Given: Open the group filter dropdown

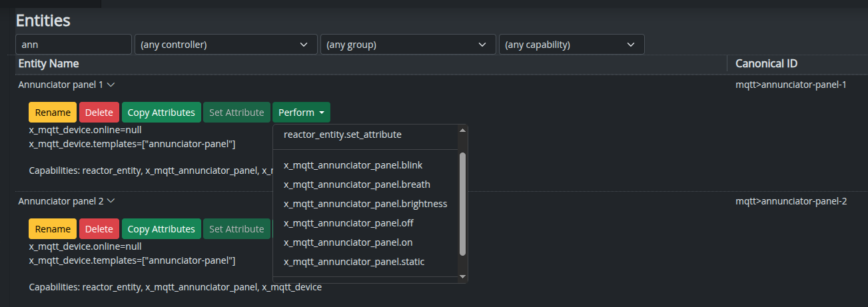Looking at the screenshot, I should (408, 45).
